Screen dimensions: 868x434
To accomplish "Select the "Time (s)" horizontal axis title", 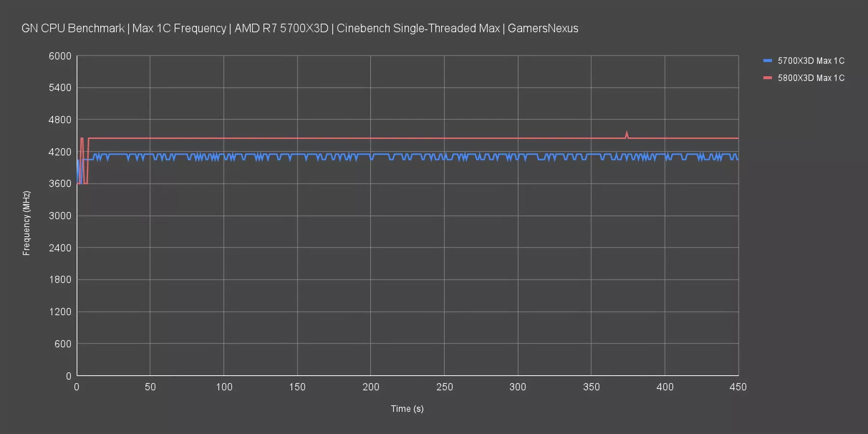I will [407, 409].
